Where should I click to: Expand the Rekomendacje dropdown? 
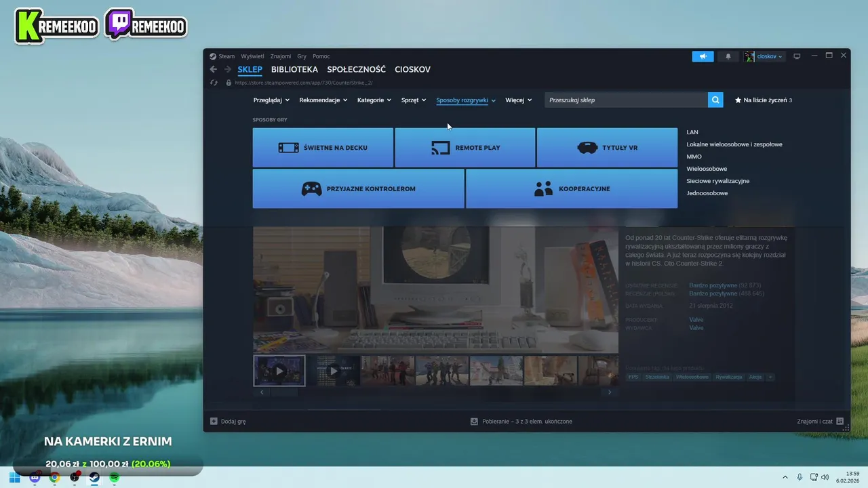pos(323,100)
